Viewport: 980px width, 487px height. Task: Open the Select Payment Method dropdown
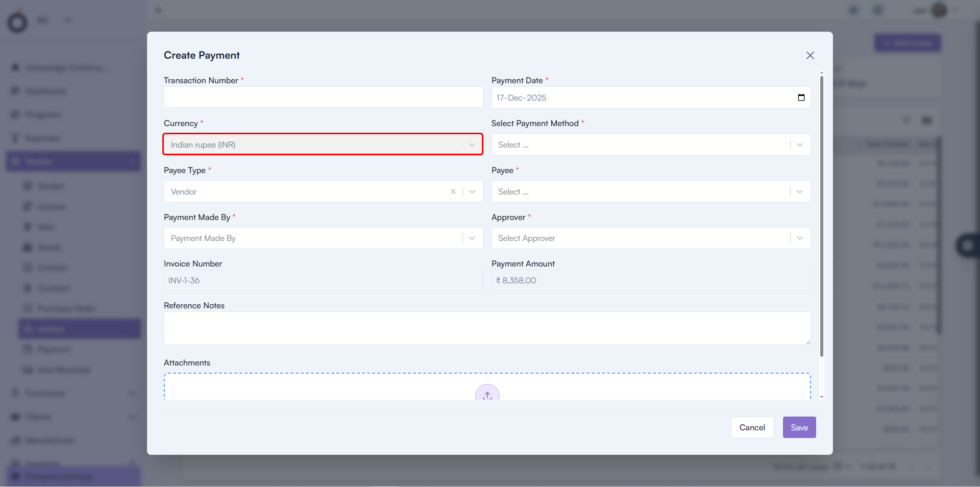[x=799, y=144]
